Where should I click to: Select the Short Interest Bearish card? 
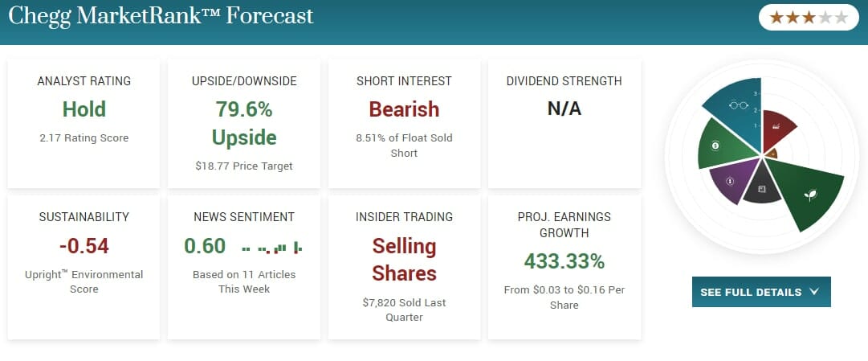coord(404,122)
